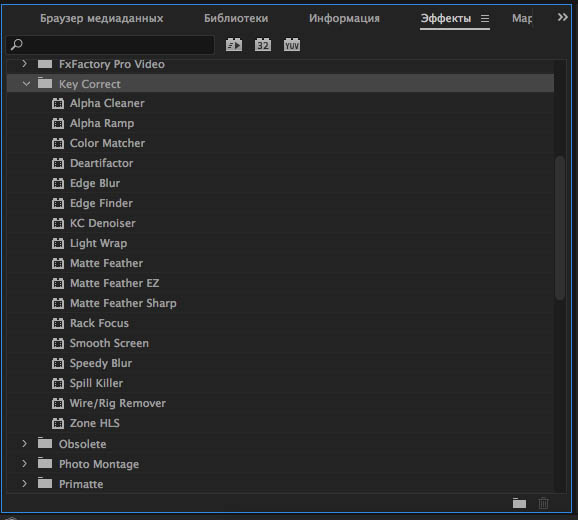Click Edge Blur effect icon
Image resolution: width=578 pixels, height=520 pixels.
pyautogui.click(x=58, y=183)
